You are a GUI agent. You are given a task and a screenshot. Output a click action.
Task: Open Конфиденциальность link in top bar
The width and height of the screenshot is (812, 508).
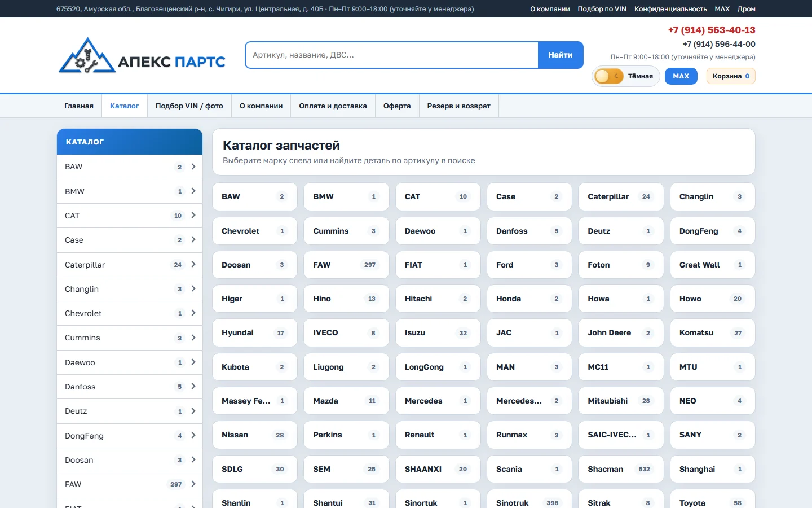tap(670, 9)
